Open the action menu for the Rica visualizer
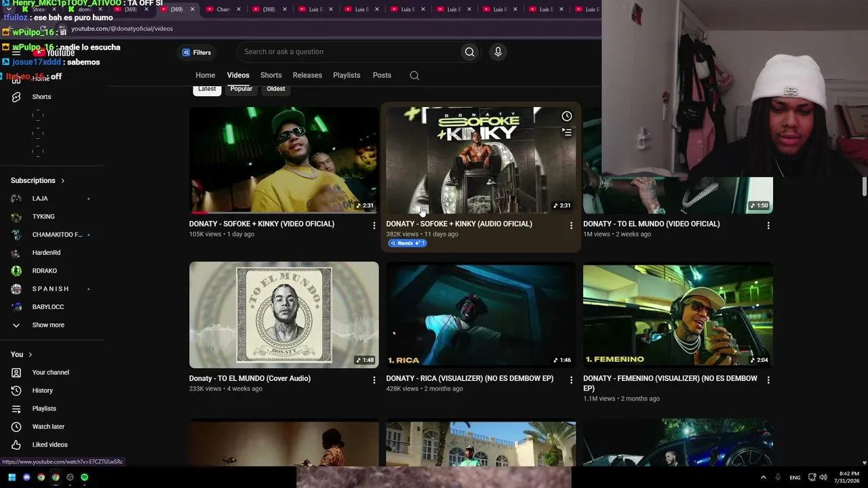868x488 pixels. click(571, 380)
